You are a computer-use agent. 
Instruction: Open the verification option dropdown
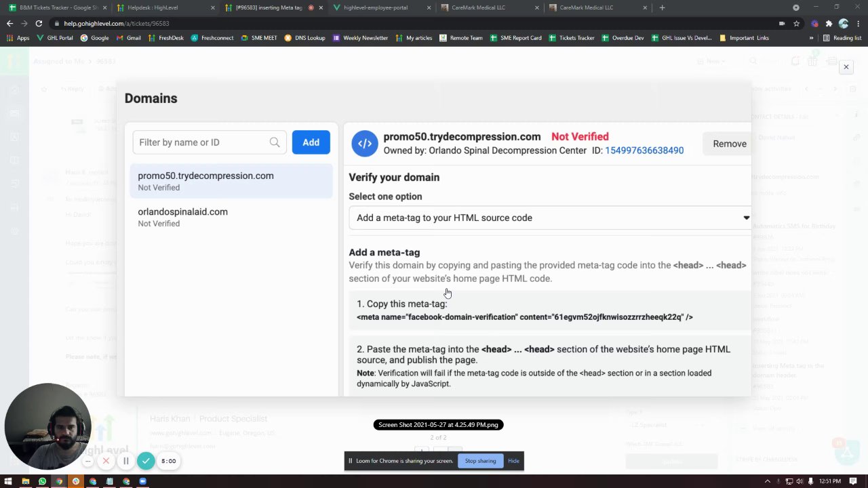(x=550, y=218)
